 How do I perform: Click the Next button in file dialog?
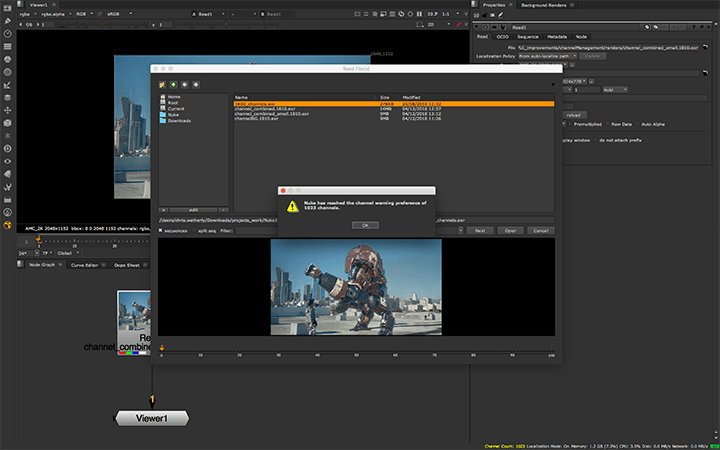[x=480, y=231]
